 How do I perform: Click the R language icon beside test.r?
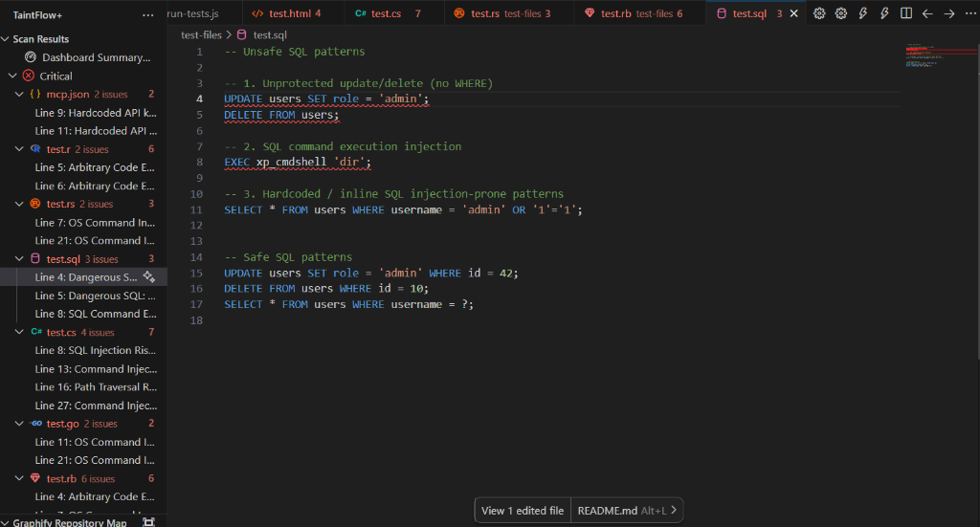(x=35, y=148)
